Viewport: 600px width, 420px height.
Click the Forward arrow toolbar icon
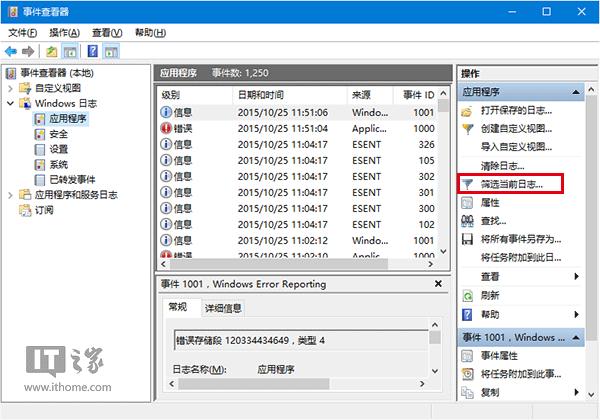28,51
